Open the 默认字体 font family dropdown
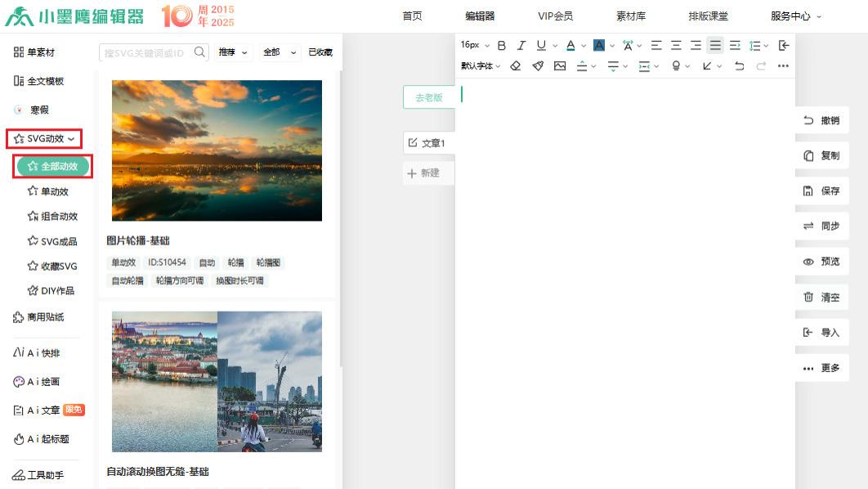 [477, 66]
